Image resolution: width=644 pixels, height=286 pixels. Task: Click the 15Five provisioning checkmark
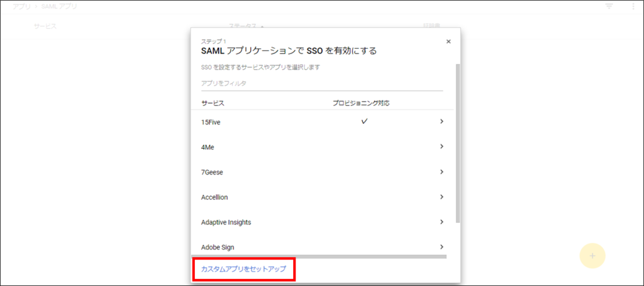(x=364, y=122)
